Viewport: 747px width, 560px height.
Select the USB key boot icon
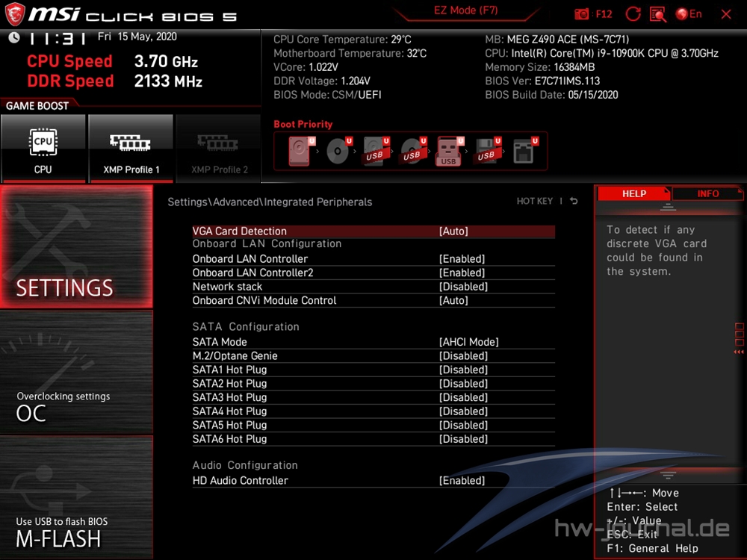point(450,152)
